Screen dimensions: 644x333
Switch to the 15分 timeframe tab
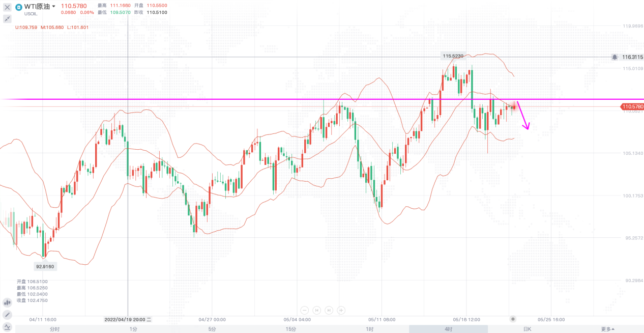coord(291,329)
